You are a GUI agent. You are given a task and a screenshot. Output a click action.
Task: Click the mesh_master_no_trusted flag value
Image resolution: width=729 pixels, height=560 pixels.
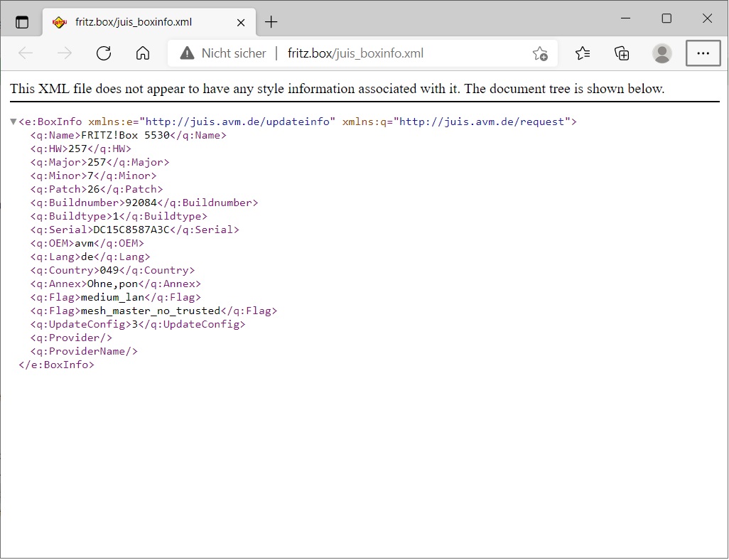pyautogui.click(x=151, y=311)
